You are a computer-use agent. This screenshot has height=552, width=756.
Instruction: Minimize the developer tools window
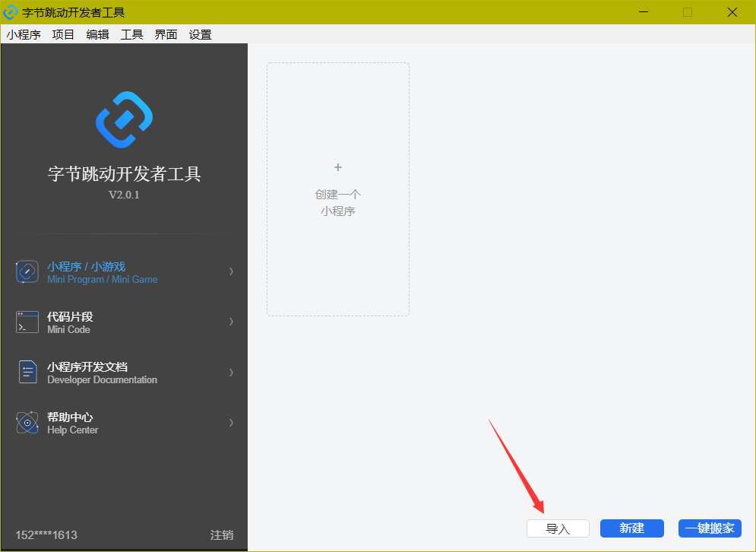(644, 12)
